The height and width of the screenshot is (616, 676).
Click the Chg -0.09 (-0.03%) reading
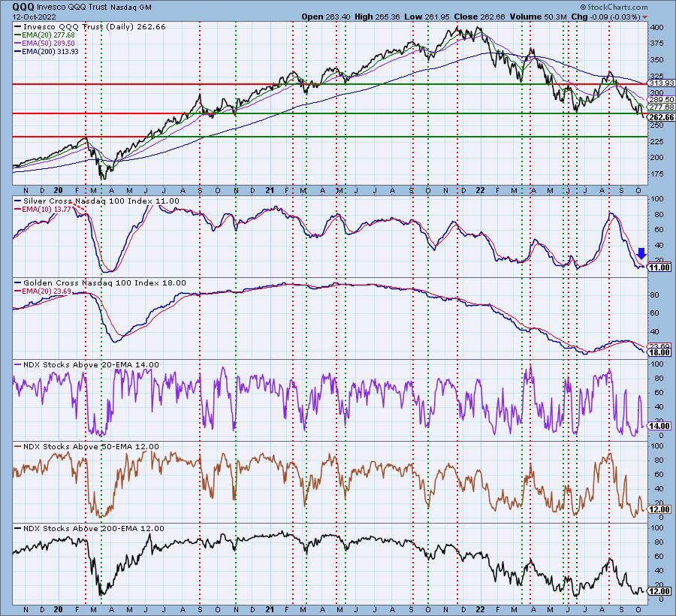coord(605,17)
